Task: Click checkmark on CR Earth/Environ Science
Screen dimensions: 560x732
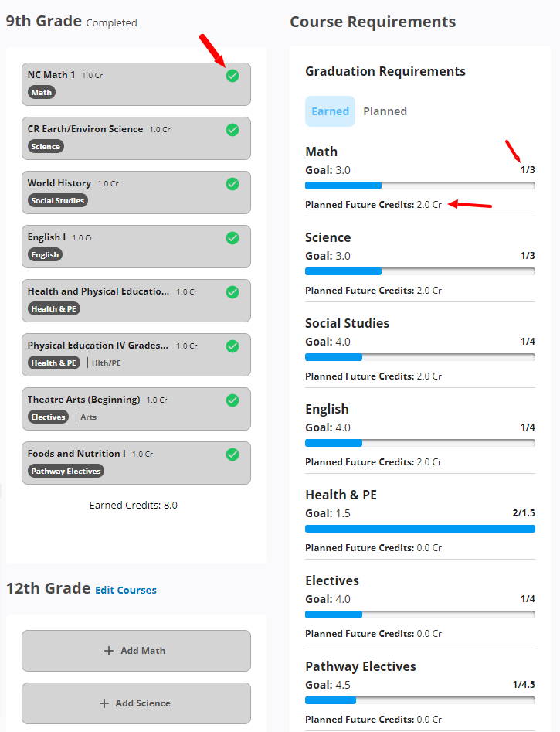Action: [x=232, y=130]
